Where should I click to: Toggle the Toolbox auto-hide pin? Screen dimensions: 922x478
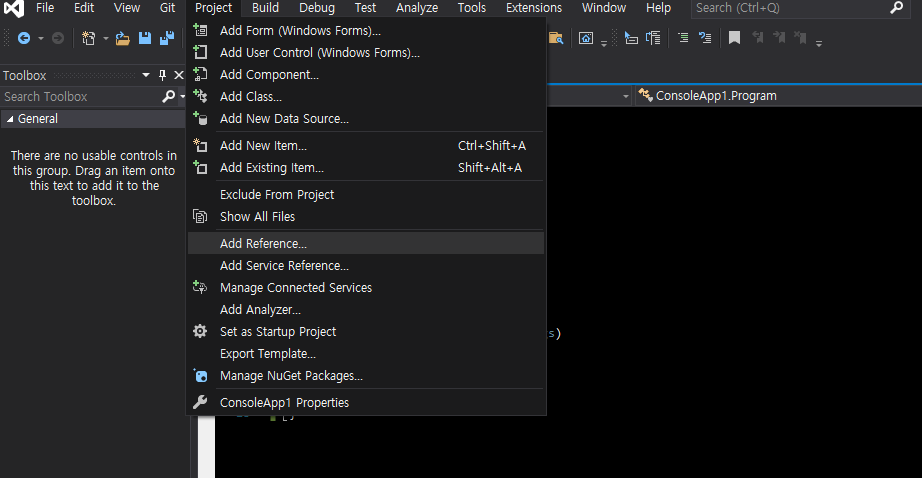pos(162,75)
